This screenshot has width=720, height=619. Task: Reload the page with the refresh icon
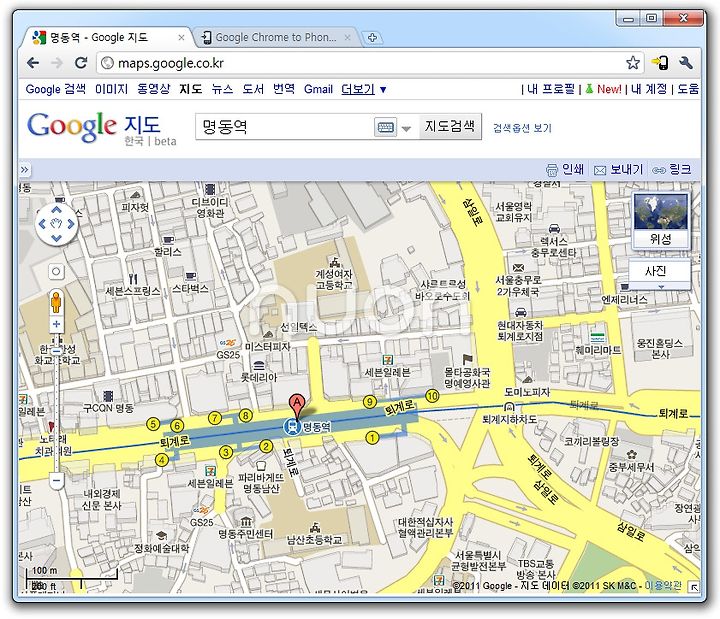click(x=81, y=62)
